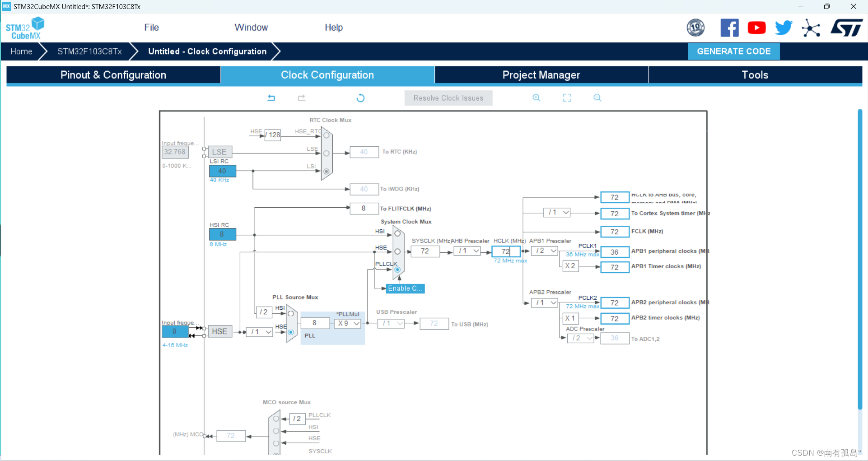Select HSI in MCO source Mux
This screenshot has width=868, height=461.
pos(276,431)
